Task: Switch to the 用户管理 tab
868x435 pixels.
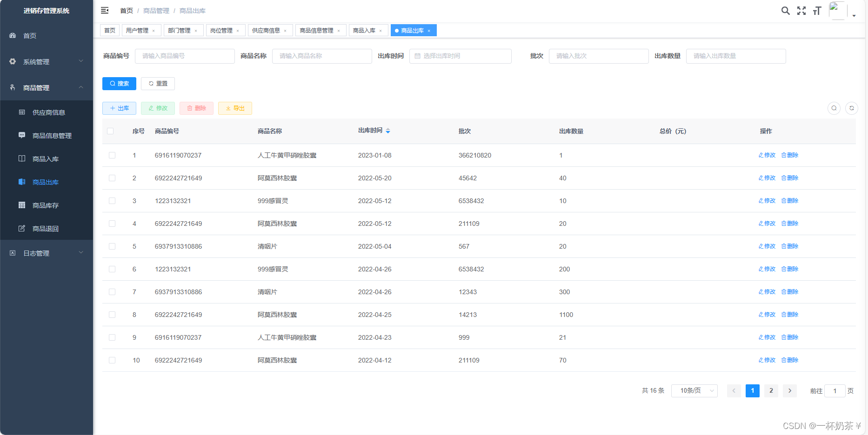Action: (141, 31)
